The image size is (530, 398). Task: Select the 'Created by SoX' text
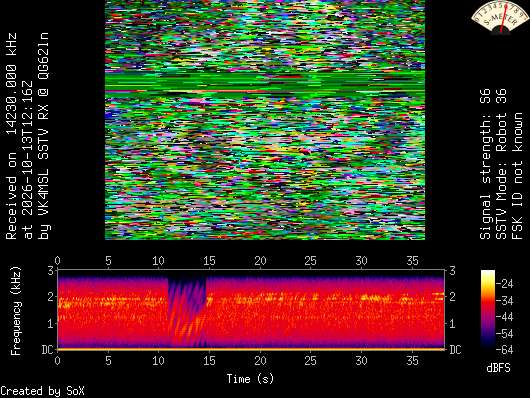click(x=42, y=391)
